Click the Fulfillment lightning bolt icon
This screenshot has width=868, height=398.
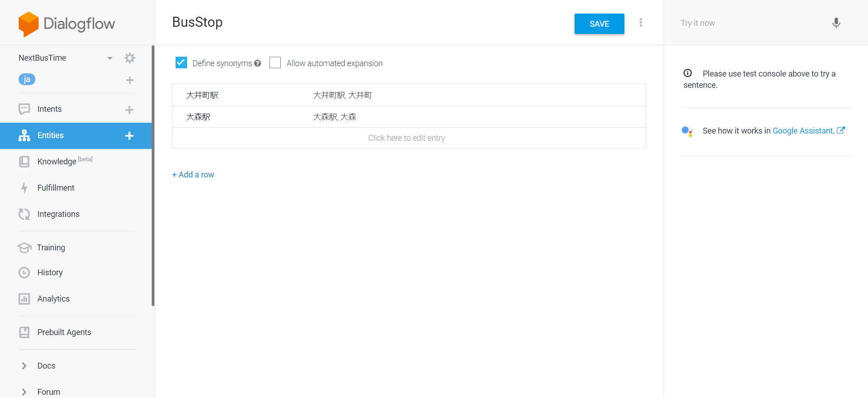(24, 188)
